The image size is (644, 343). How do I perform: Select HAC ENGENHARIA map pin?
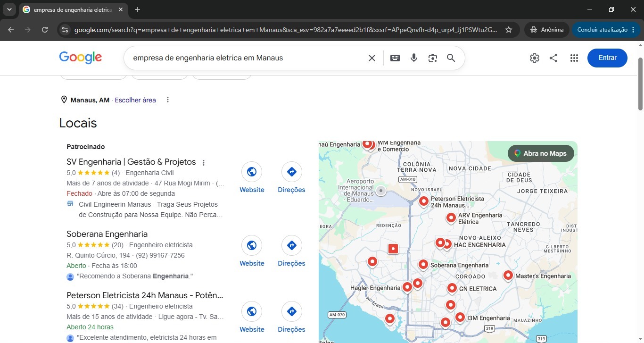tap(447, 244)
